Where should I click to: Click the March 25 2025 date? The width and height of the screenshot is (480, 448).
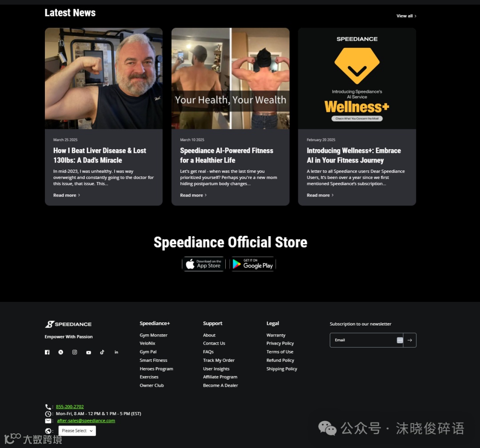coord(65,140)
